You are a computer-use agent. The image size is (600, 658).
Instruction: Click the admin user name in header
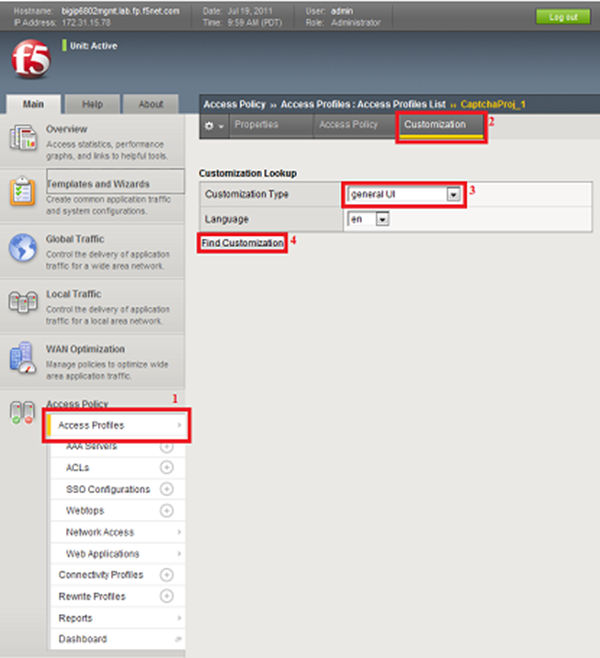coord(342,11)
